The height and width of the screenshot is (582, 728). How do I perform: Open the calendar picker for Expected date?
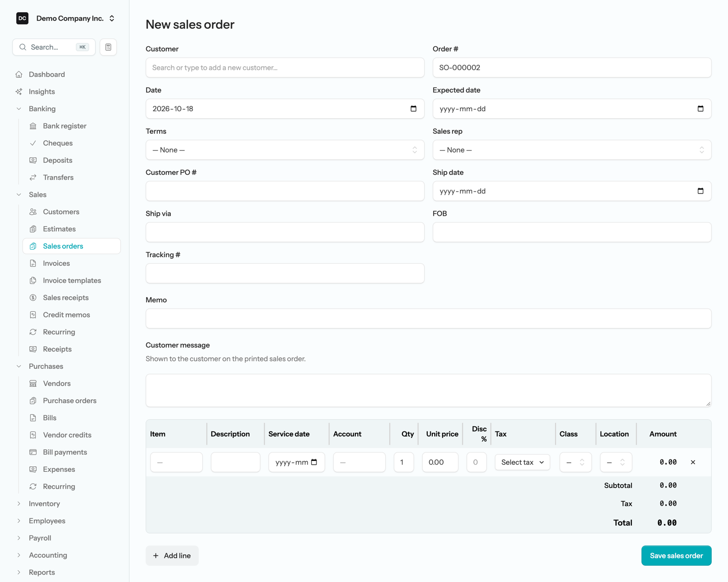tap(701, 109)
